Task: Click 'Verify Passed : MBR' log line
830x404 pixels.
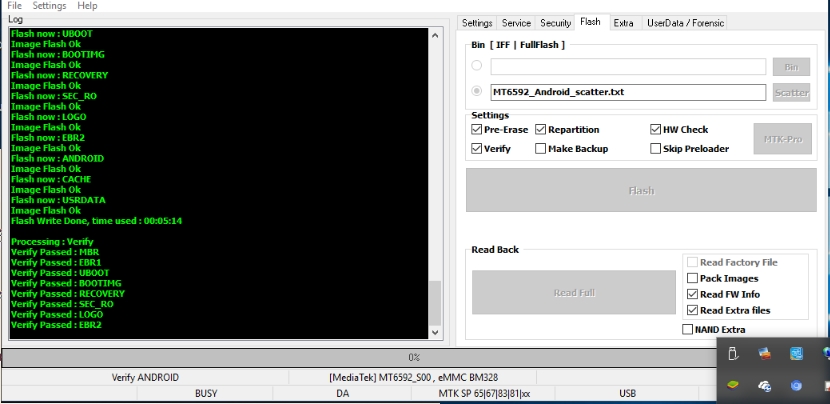Action: pyautogui.click(x=55, y=252)
